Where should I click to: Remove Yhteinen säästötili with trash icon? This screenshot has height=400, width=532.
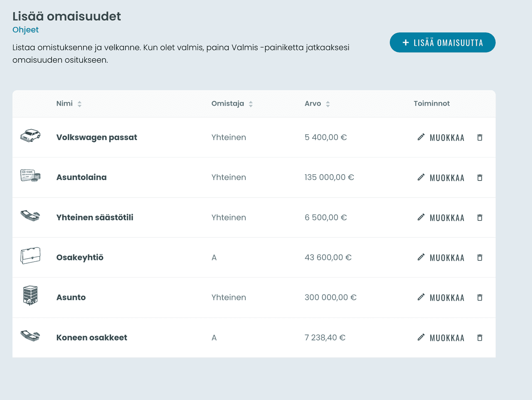480,217
